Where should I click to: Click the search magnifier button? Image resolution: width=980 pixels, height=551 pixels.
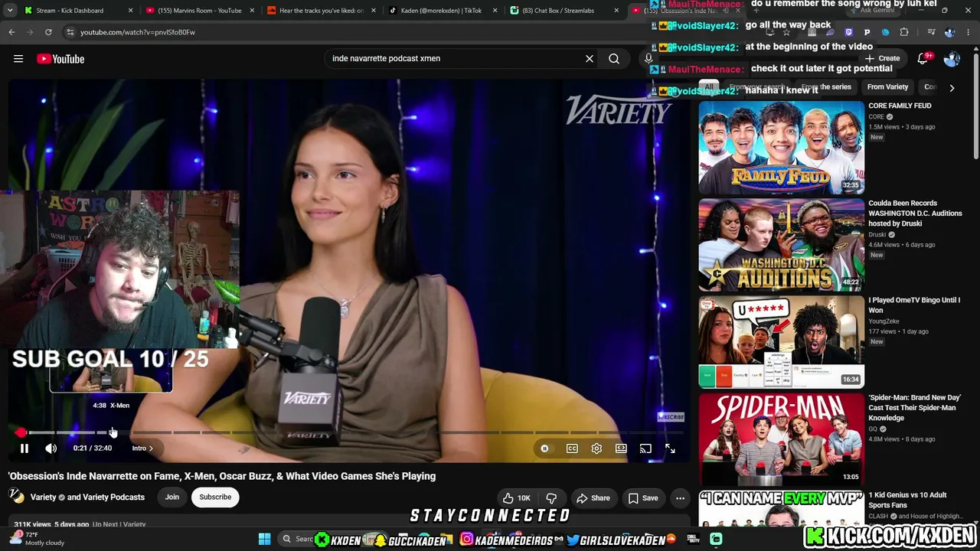point(614,59)
